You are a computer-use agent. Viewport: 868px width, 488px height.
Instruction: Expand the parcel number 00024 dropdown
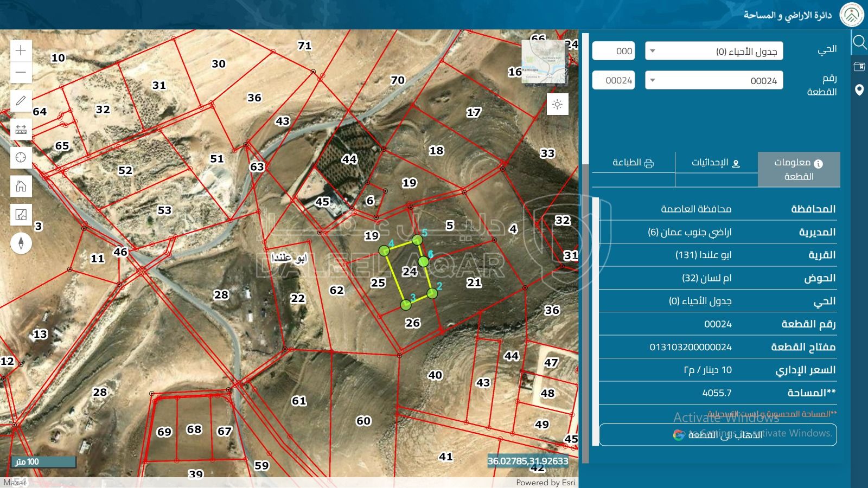tap(713, 80)
